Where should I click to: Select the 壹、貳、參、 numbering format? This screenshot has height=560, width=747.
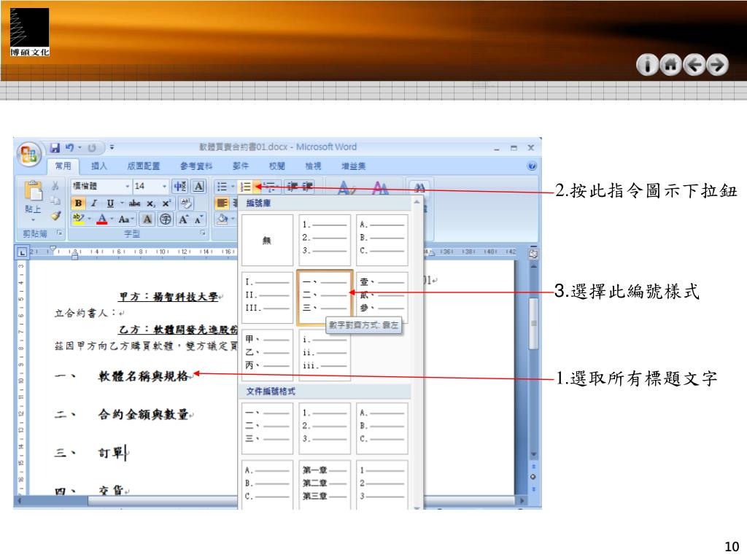point(382,297)
